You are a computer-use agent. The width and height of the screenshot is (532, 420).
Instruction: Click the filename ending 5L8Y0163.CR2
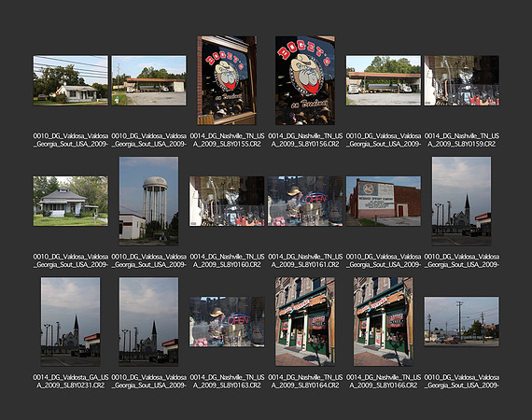(x=227, y=381)
